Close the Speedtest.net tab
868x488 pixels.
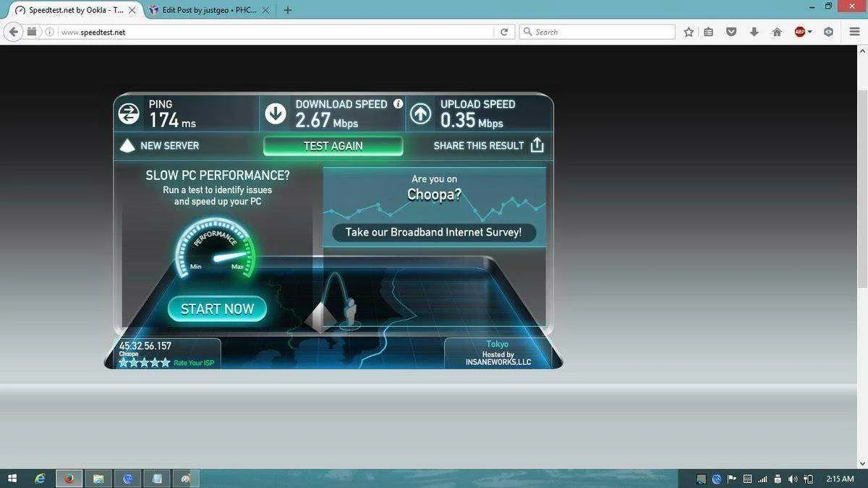[x=132, y=10]
